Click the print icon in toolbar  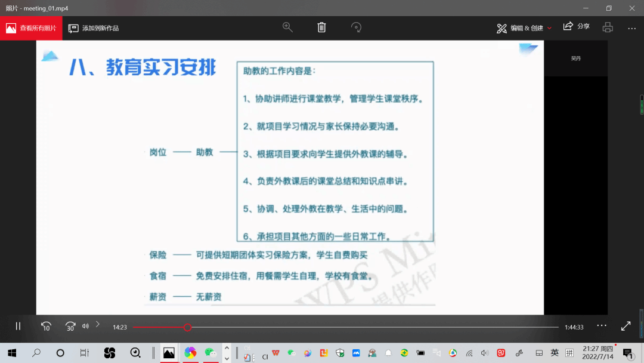608,27
